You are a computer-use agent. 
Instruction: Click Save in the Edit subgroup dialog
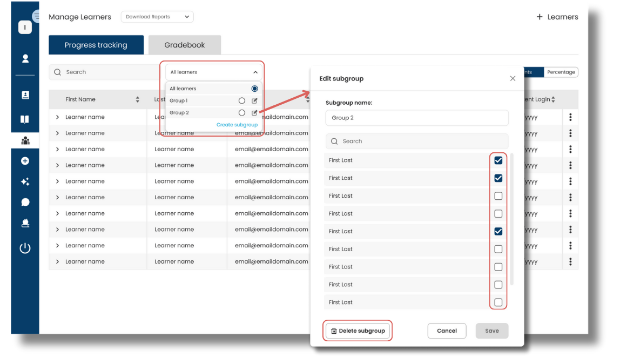click(x=492, y=331)
